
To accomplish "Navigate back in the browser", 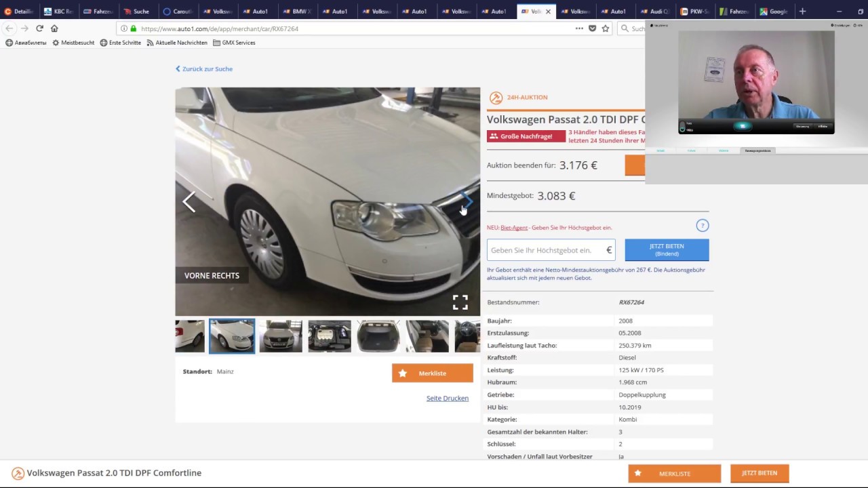I will 9,28.
